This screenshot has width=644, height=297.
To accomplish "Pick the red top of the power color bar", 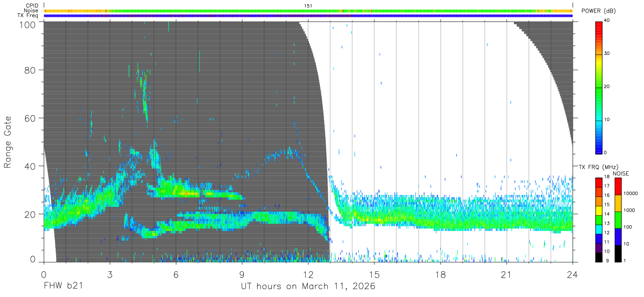I will (598, 26).
